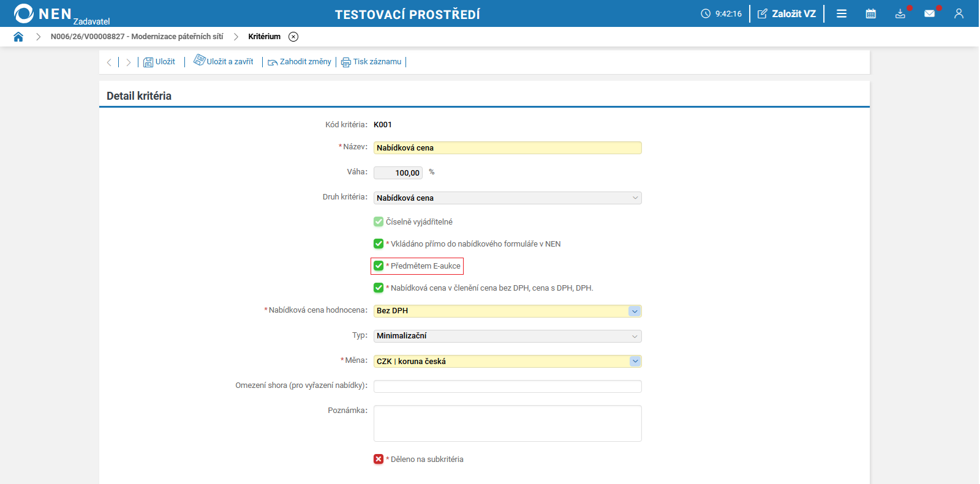Click the Název input field

tap(508, 147)
